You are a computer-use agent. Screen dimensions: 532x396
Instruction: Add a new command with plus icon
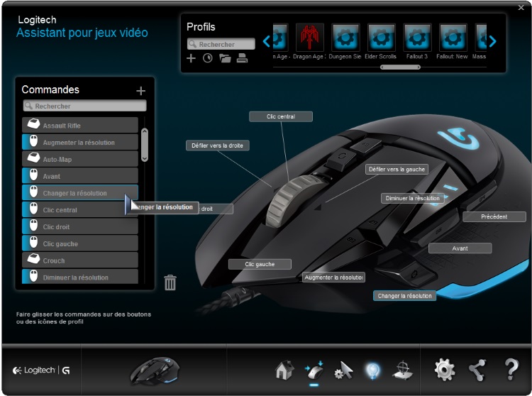(x=141, y=91)
